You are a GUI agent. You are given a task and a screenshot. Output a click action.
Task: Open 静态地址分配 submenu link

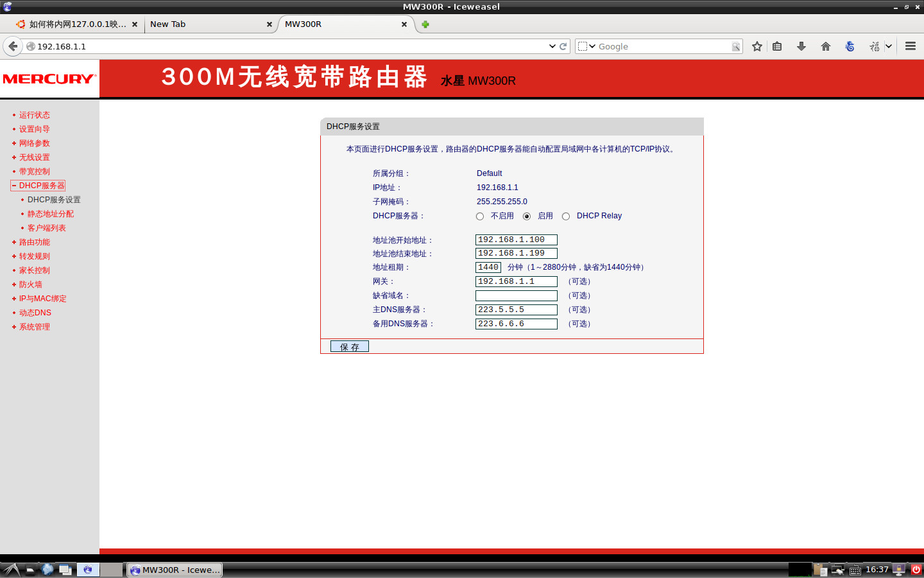[50, 214]
